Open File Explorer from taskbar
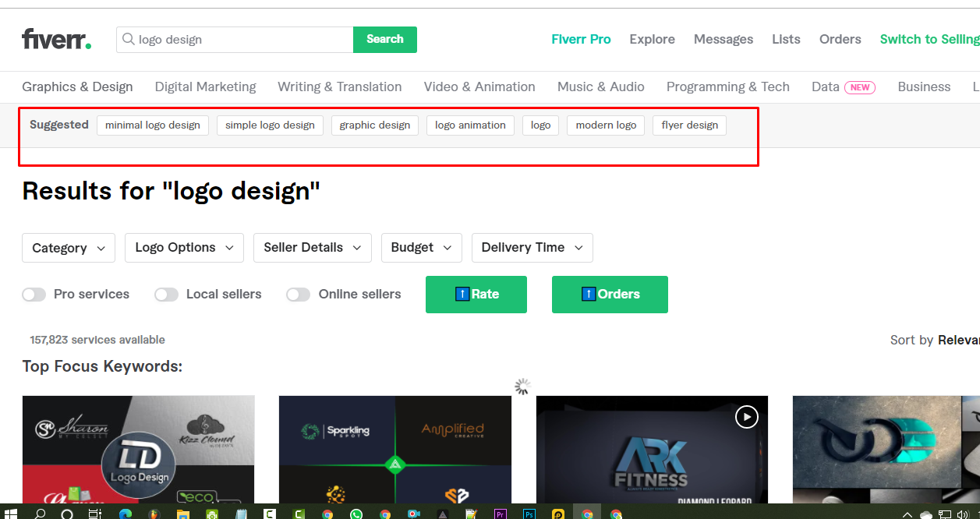Screen dimensions: 980x519 [182, 514]
